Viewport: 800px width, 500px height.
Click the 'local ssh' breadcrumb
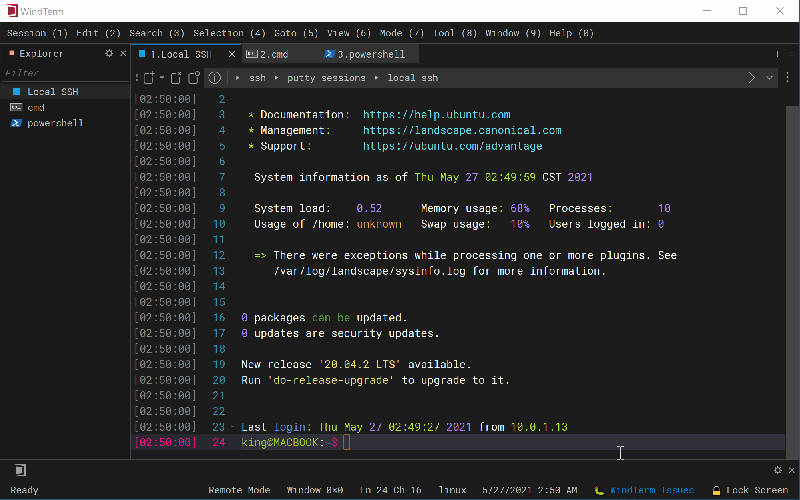(412, 78)
